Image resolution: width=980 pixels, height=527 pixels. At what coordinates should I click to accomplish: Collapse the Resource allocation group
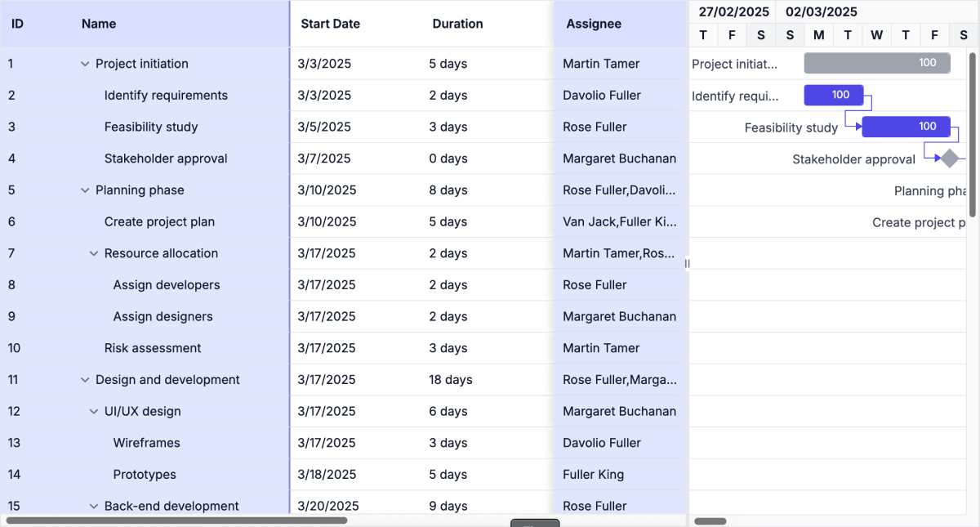[93, 253]
